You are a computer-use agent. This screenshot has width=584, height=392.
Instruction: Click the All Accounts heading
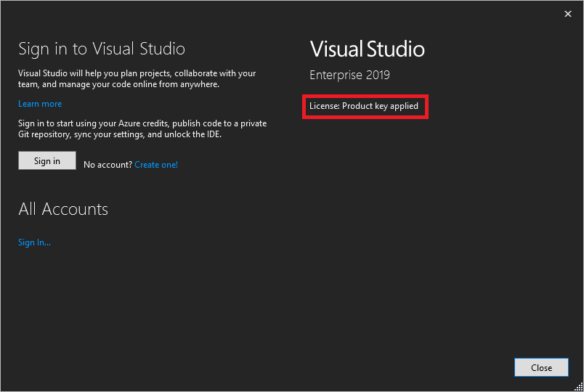click(x=63, y=209)
